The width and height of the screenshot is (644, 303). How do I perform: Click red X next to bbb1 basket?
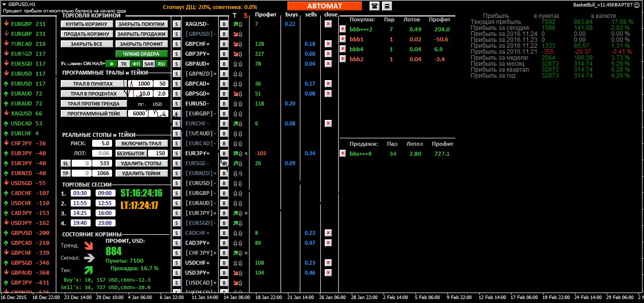tap(343, 39)
